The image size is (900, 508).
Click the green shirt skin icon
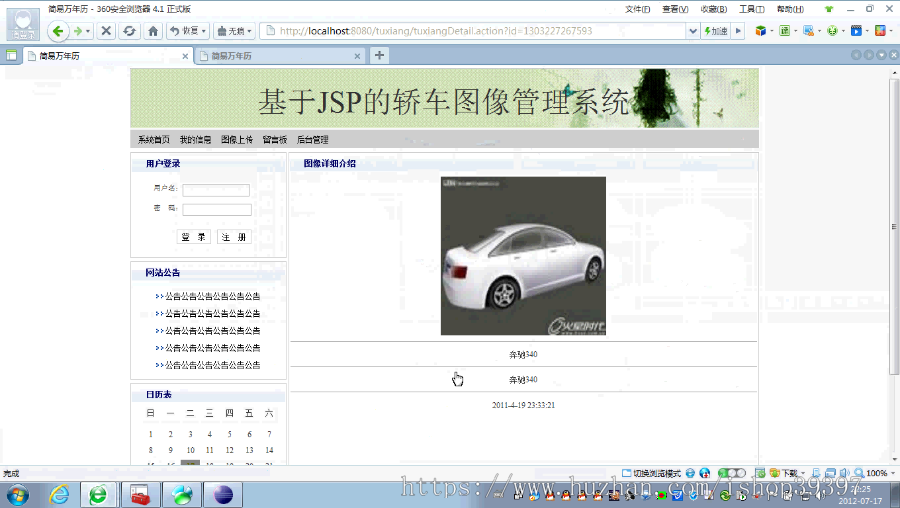(x=829, y=9)
